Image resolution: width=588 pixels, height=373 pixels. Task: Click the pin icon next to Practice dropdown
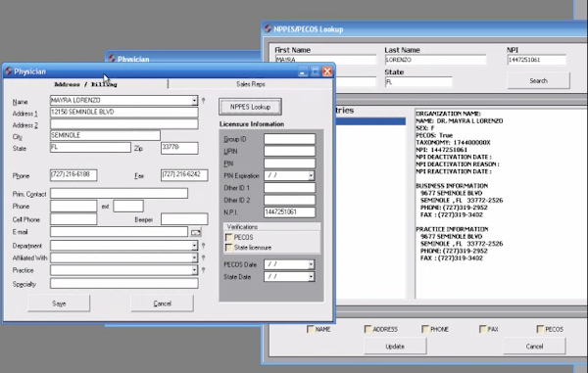tap(203, 270)
